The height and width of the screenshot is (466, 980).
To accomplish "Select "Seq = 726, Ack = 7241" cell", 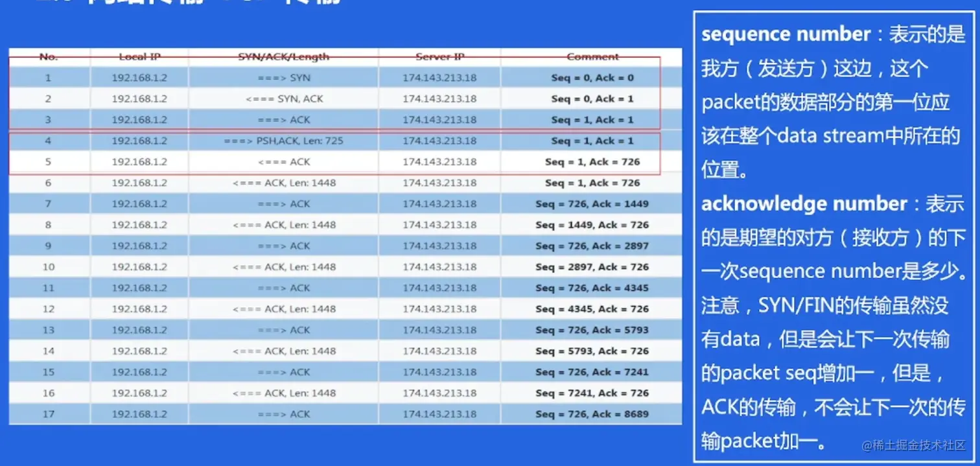I will pyautogui.click(x=592, y=372).
